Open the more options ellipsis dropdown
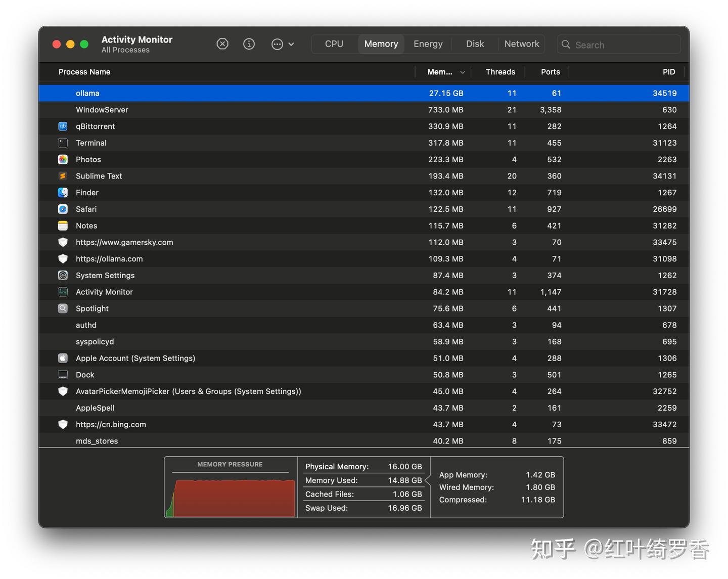This screenshot has width=728, height=579. click(277, 44)
